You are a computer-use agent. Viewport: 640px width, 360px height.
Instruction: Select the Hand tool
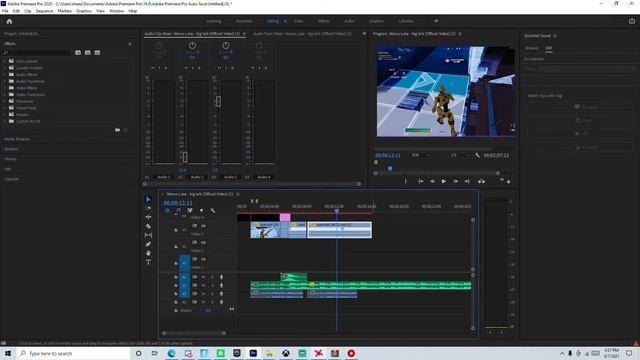(x=148, y=253)
